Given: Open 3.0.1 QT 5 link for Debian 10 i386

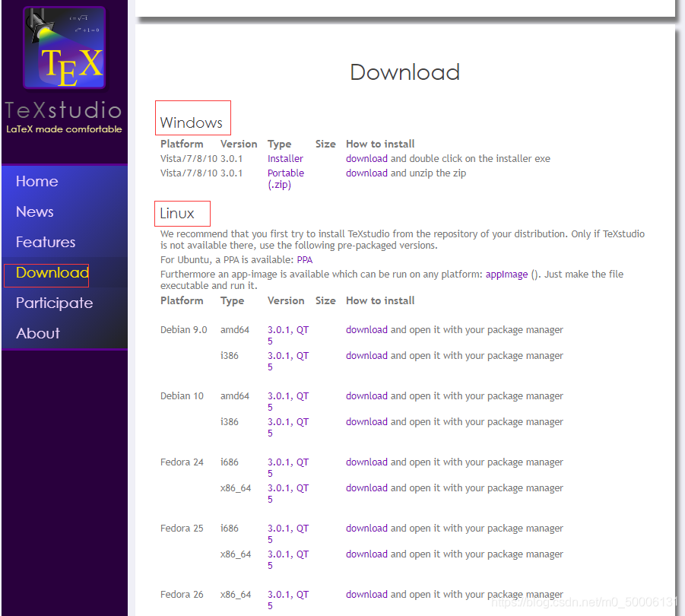Looking at the screenshot, I should click(288, 427).
